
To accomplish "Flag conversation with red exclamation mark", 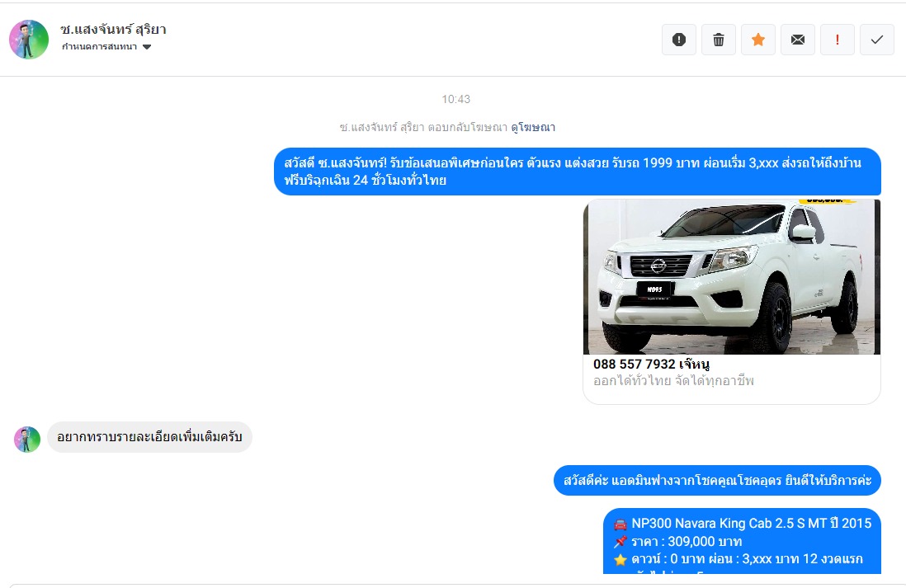I will [x=838, y=40].
